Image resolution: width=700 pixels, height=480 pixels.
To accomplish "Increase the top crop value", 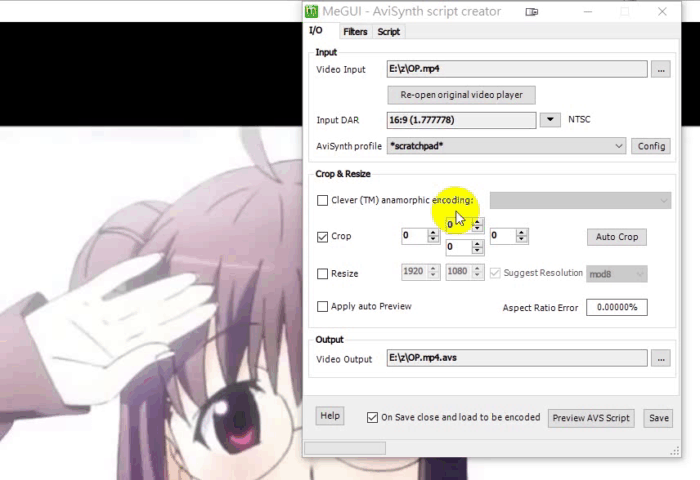I will point(477,221).
